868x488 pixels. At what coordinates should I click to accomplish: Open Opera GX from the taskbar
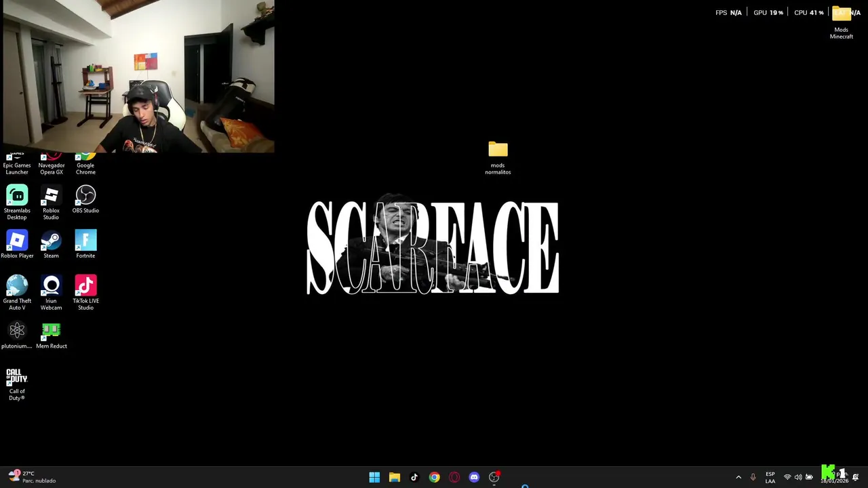[x=454, y=477]
